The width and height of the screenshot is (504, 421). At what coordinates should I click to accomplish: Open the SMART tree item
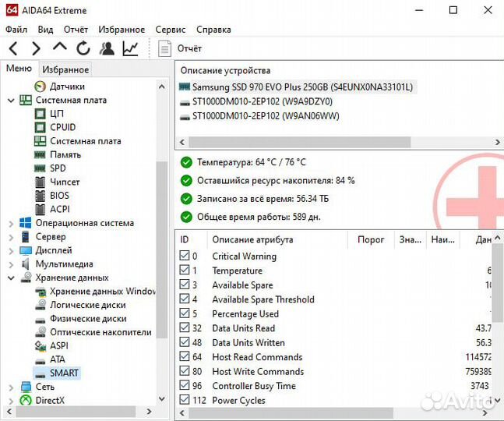(x=57, y=373)
